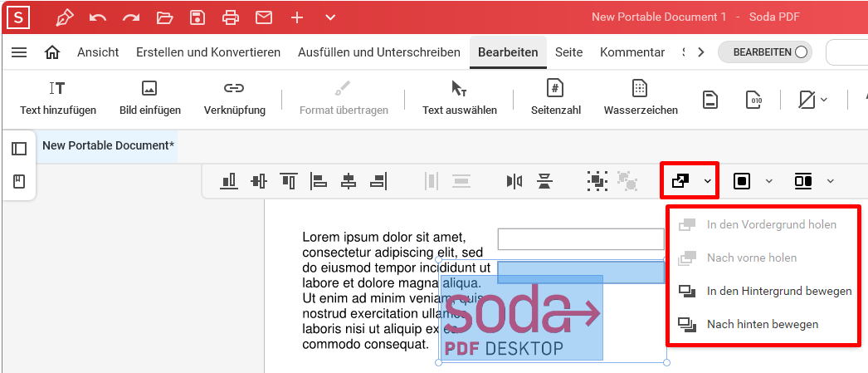Click the crossed-out page icon

click(806, 101)
